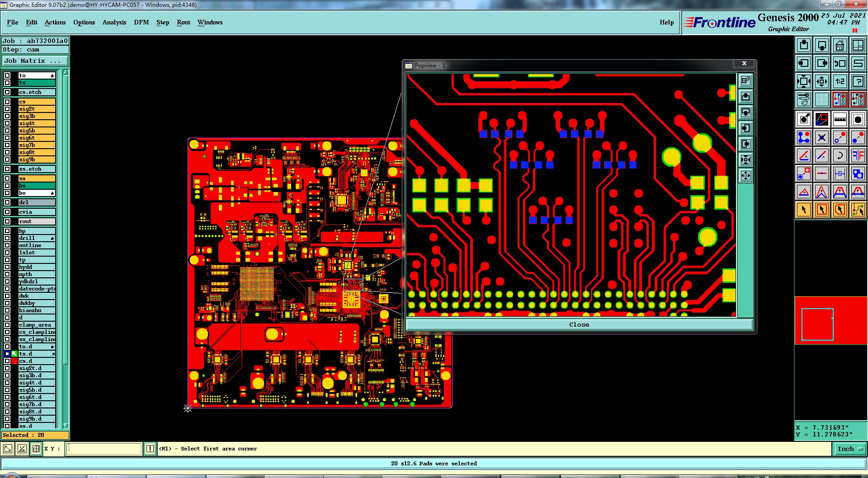Click the polygon area select tool
This screenshot has width=868, height=478.
(x=840, y=210)
